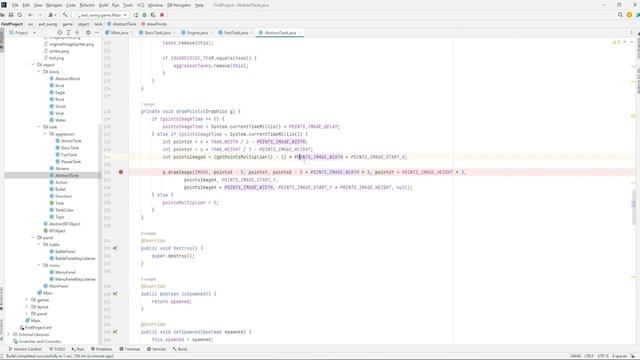This screenshot has height=360, width=640.
Task: Click the Save All toolbar icon
Action: click(x=11, y=15)
